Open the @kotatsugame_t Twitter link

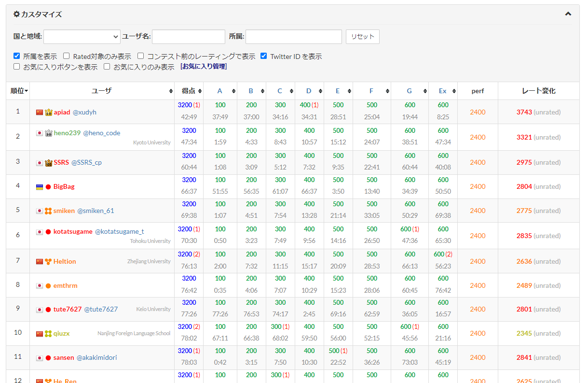(x=119, y=231)
